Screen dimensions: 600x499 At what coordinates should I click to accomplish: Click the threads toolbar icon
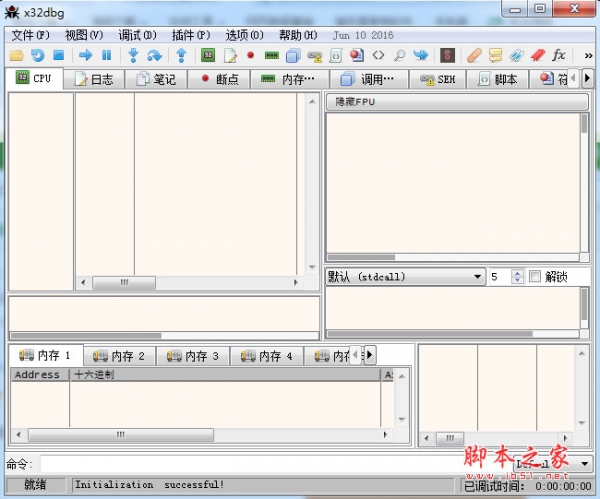(421, 55)
